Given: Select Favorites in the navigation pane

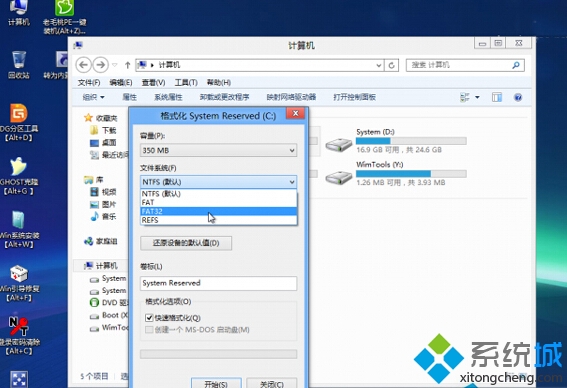Looking at the screenshot, I should tap(101, 118).
